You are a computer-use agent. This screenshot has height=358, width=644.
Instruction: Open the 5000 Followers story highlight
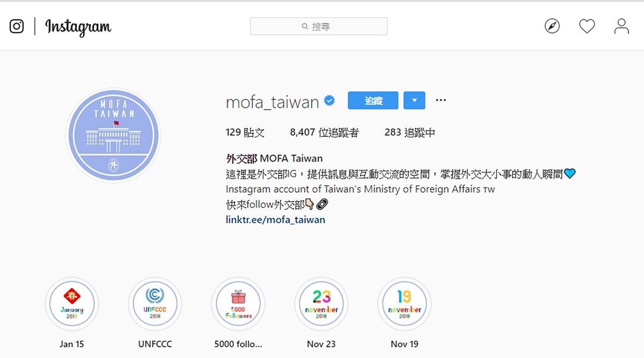tap(238, 304)
